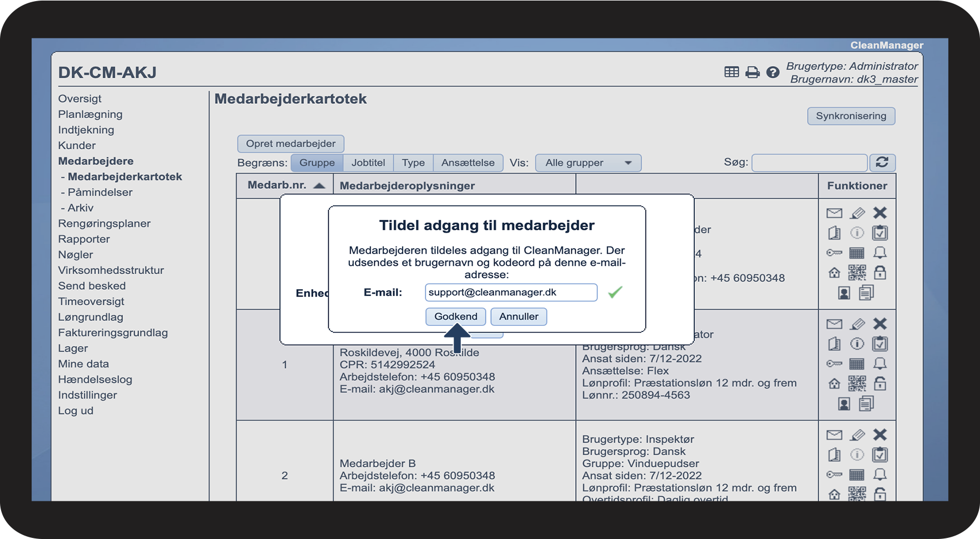Click the table view icon in header

pyautogui.click(x=732, y=72)
